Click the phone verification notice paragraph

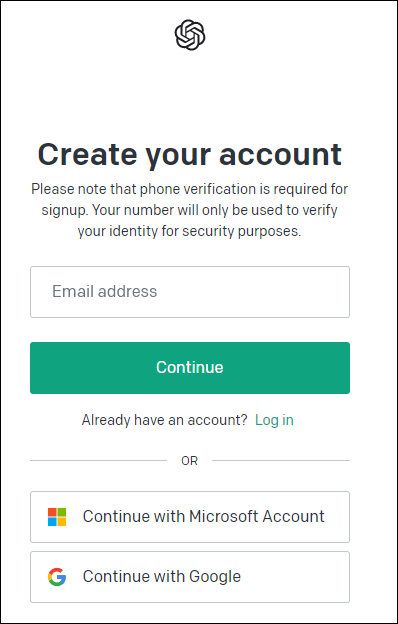[x=190, y=210]
